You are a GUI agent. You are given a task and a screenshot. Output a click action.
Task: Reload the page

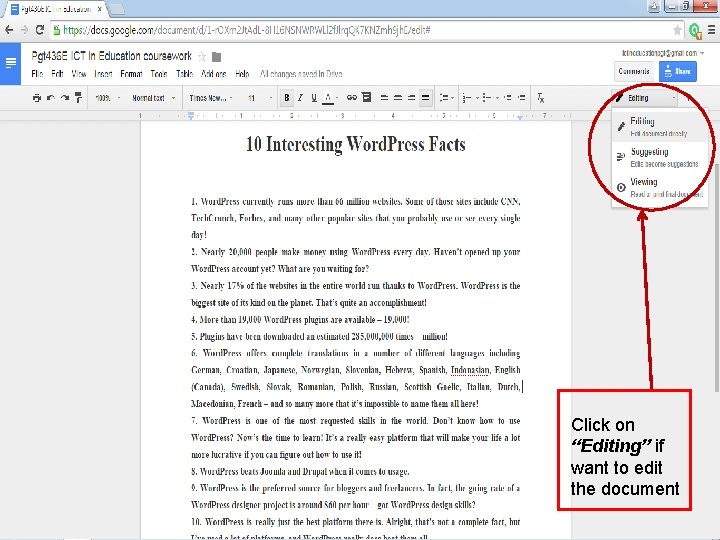click(x=40, y=30)
